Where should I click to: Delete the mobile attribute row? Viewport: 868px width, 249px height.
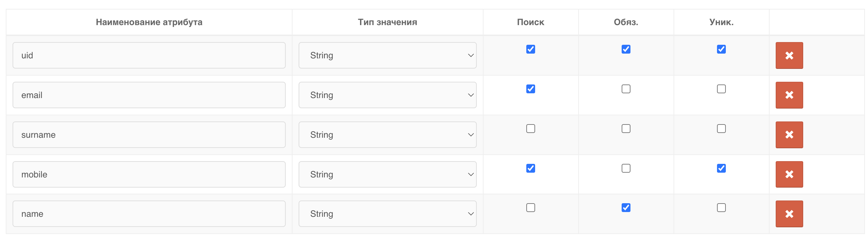(789, 174)
